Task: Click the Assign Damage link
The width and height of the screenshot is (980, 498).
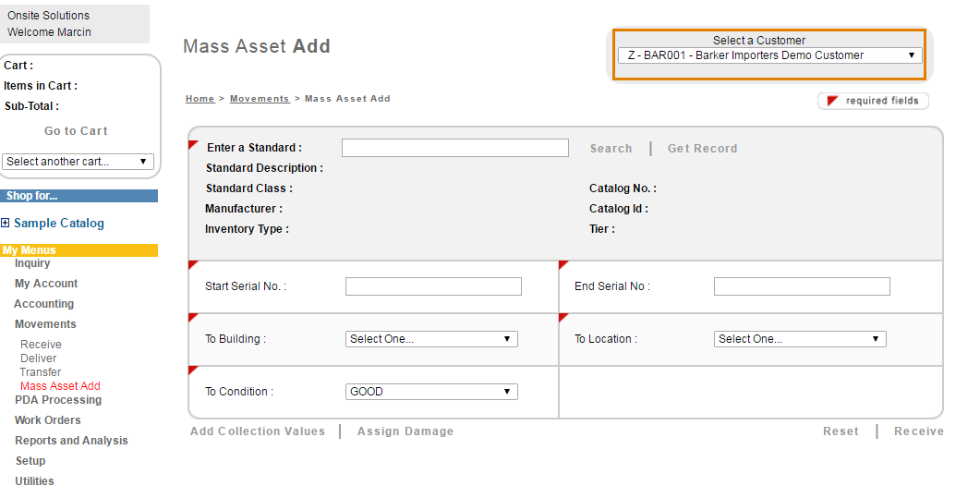Action: [x=405, y=431]
